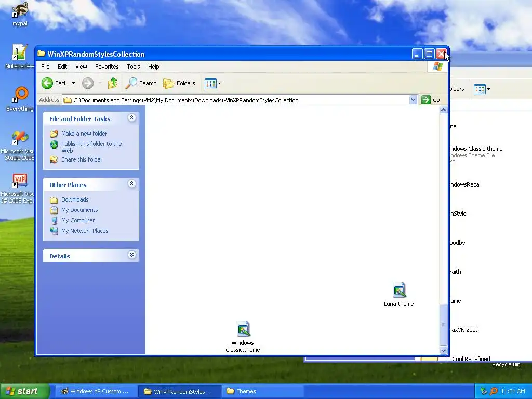Switch to WinXPRandomStyles taskbar item
532x399 pixels.
point(179,391)
